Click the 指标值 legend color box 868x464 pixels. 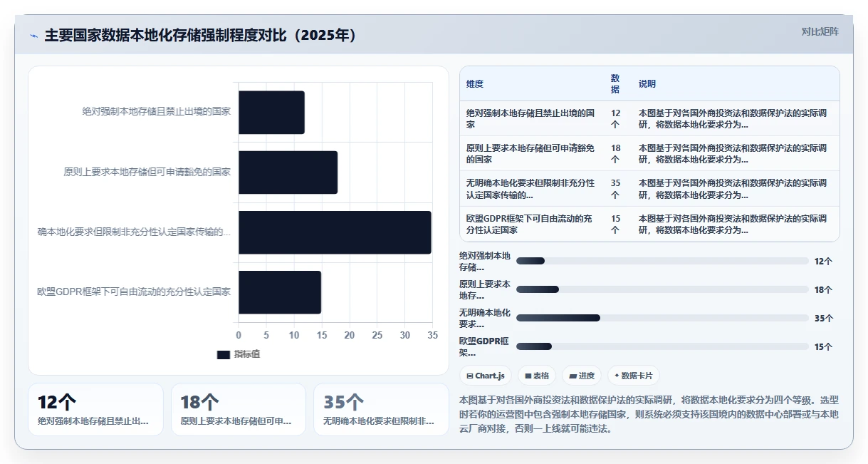click(x=224, y=354)
